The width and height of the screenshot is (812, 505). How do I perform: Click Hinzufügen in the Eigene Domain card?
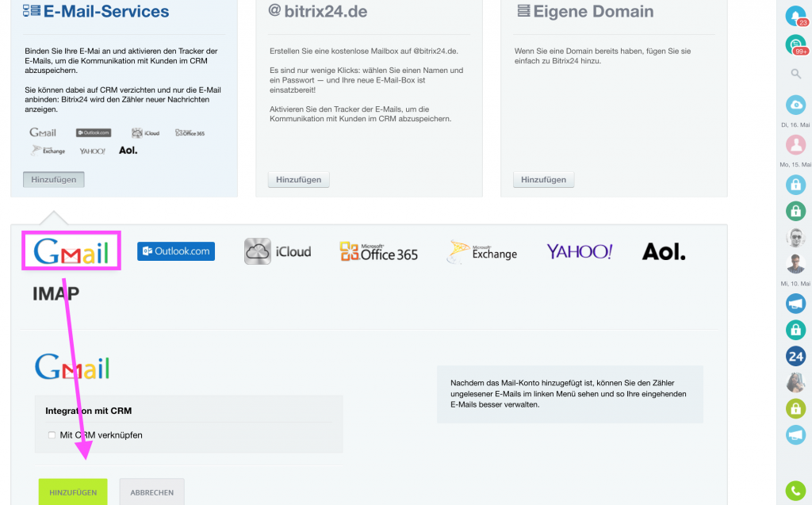544,180
